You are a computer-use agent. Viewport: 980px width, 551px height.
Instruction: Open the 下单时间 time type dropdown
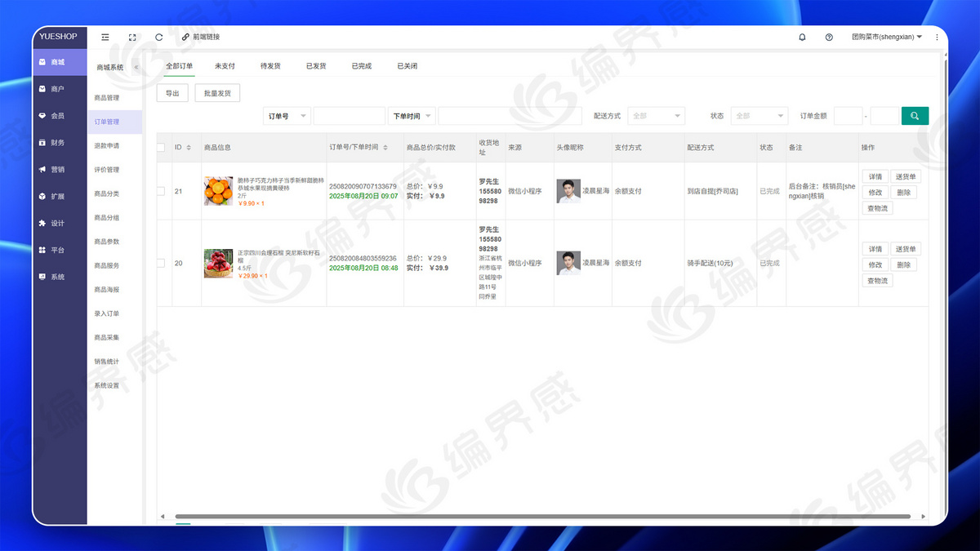tap(412, 116)
